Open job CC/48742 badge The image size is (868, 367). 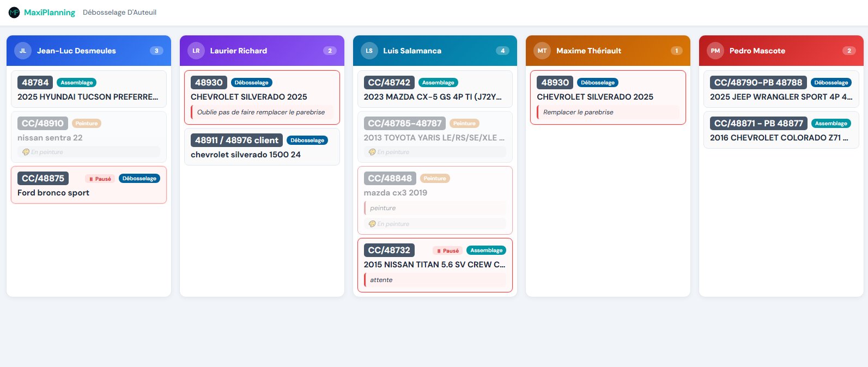pos(389,82)
